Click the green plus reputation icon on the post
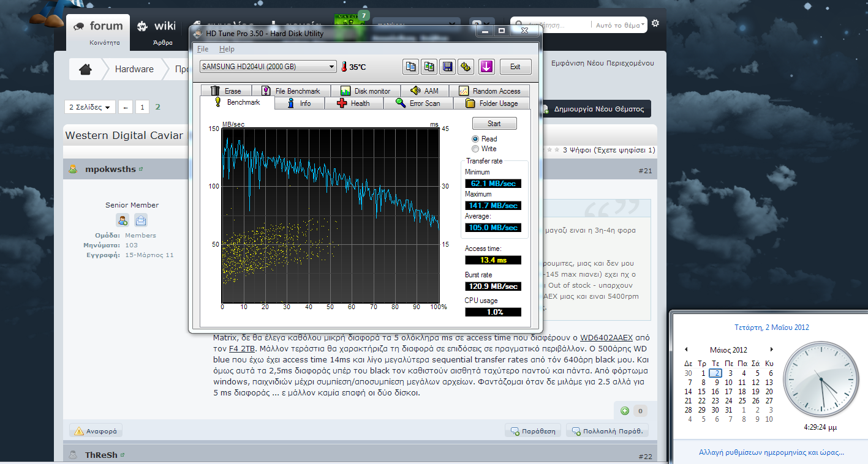868x464 pixels. point(624,411)
